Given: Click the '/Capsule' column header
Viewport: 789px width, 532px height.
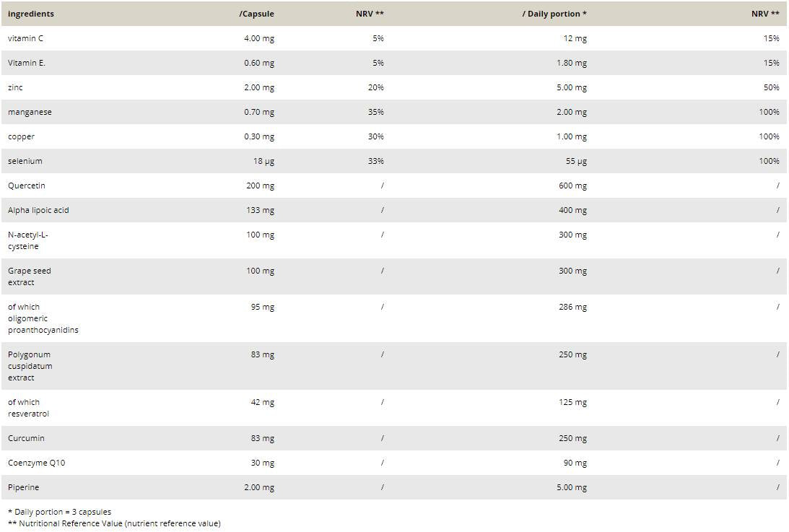Looking at the screenshot, I should pos(256,14).
